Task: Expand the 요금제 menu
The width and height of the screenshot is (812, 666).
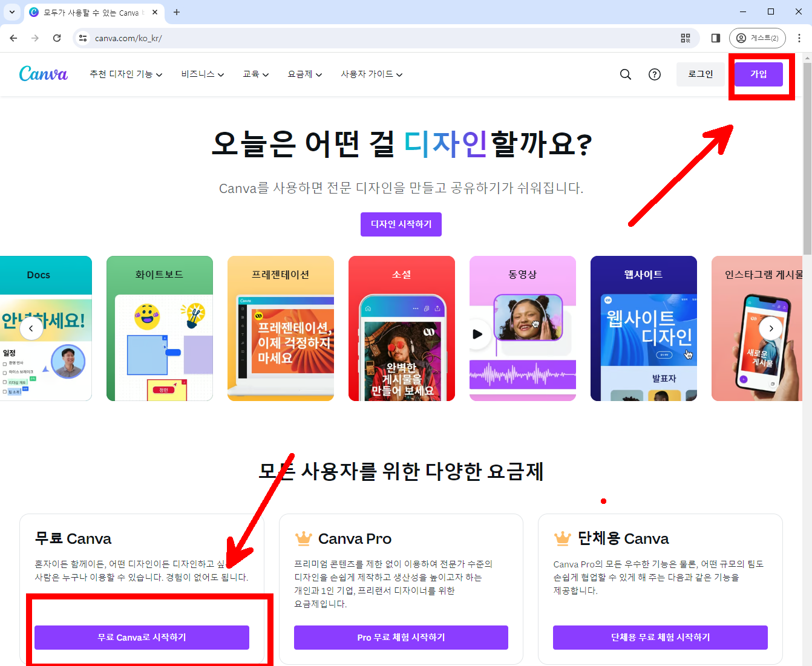Action: pos(305,74)
